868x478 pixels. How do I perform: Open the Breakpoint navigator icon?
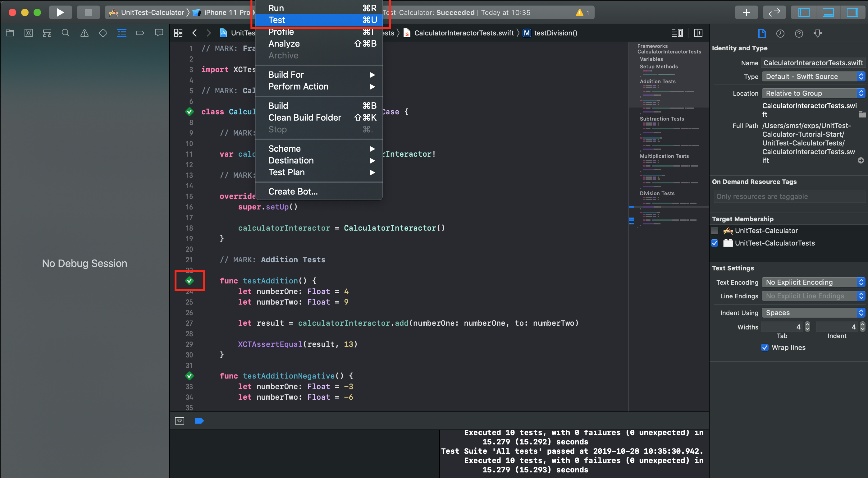point(140,33)
